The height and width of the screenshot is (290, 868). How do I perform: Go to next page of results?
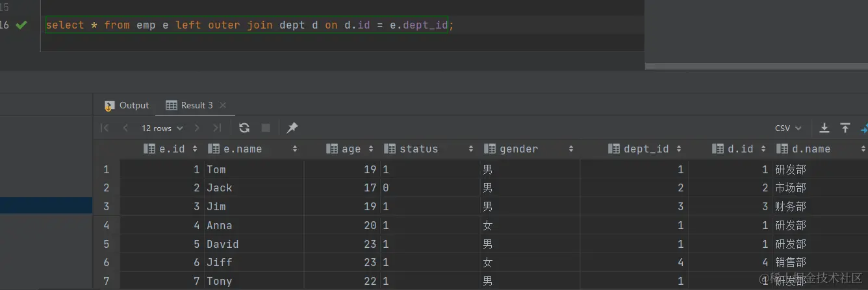(197, 128)
